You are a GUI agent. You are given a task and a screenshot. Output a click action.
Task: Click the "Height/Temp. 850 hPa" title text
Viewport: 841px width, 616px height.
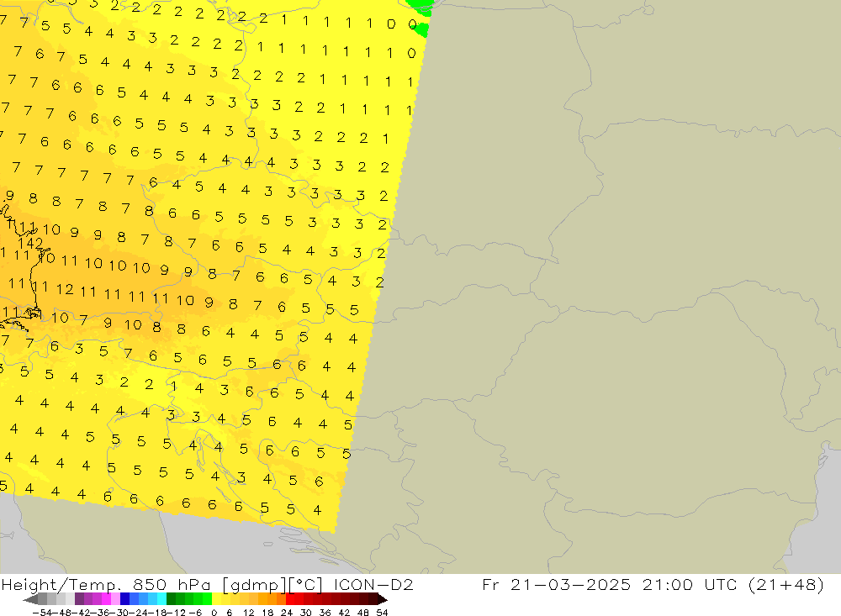point(106,584)
